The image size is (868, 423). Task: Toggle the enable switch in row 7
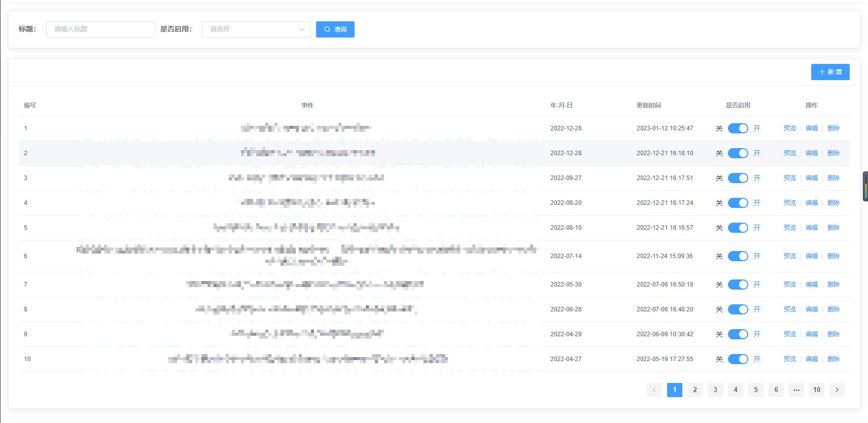click(x=738, y=285)
